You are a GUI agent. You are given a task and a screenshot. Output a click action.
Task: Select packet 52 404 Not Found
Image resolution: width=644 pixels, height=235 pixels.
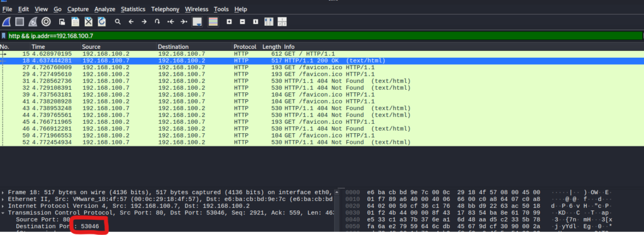click(x=322, y=142)
